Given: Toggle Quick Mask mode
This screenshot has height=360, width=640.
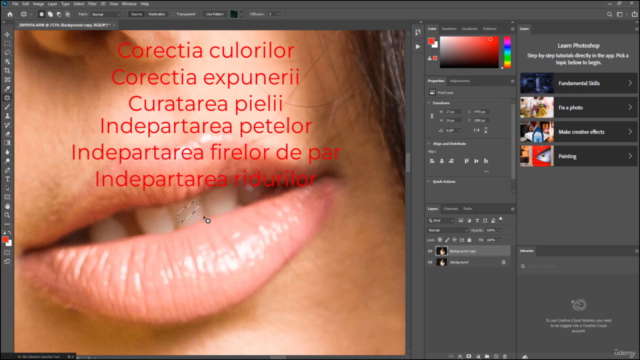Looking at the screenshot, I should (7, 253).
